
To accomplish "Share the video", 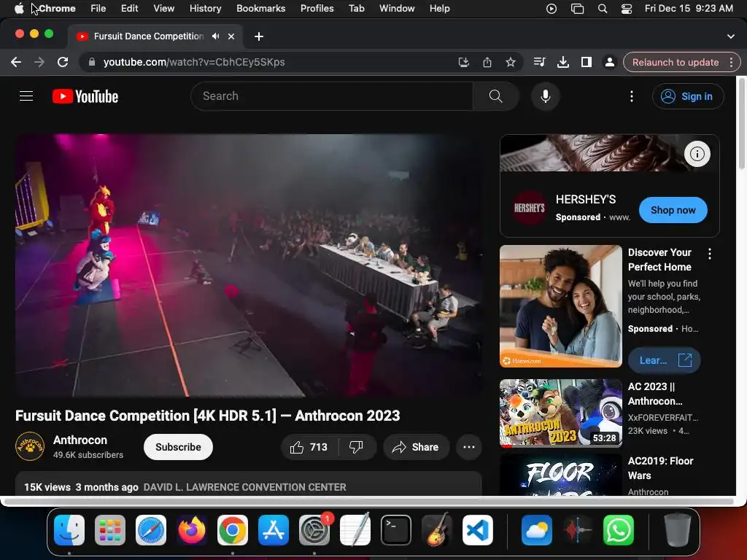I will tap(415, 447).
